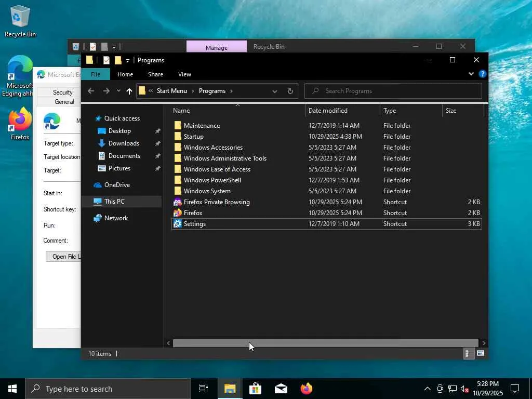Image resolution: width=532 pixels, height=399 pixels.
Task: Click New folder quick access toolbar icon
Action: click(x=118, y=60)
